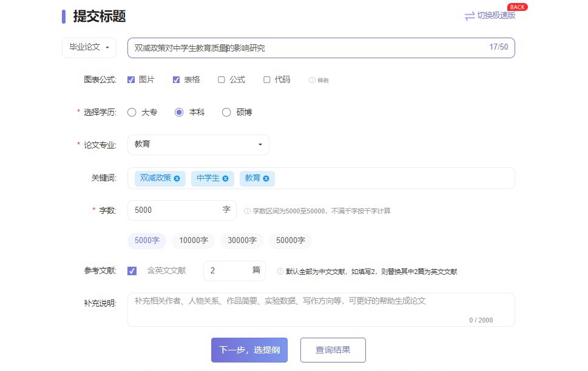
Task: Choose the 30000字 preset option
Action: point(242,241)
